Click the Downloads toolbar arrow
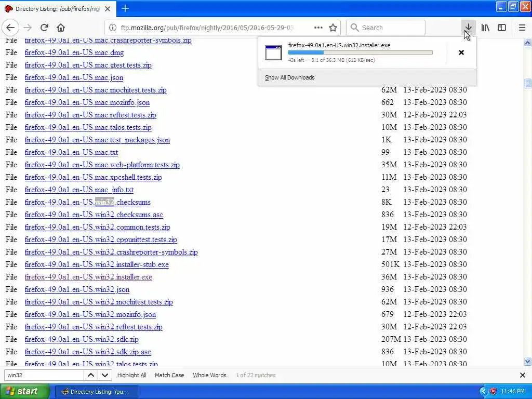Screen dimensions: 532x399 point(468,28)
